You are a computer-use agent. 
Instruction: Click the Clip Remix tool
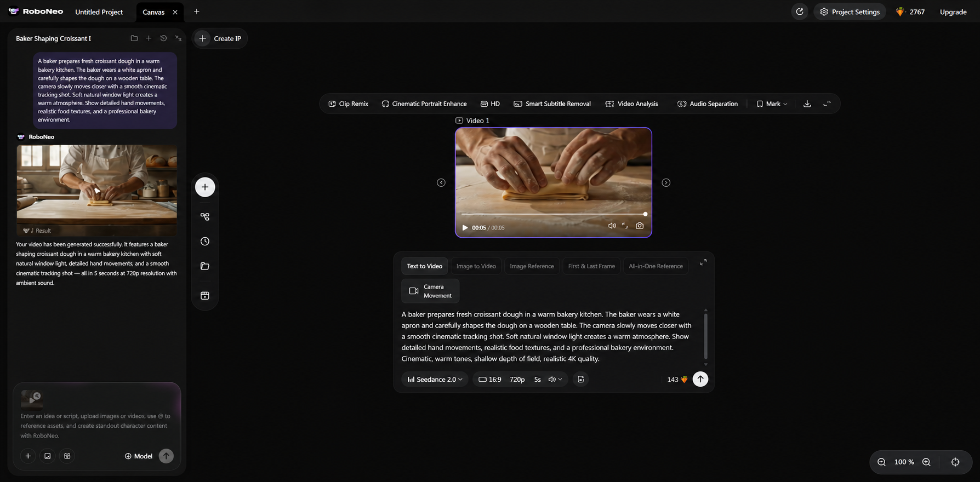348,104
